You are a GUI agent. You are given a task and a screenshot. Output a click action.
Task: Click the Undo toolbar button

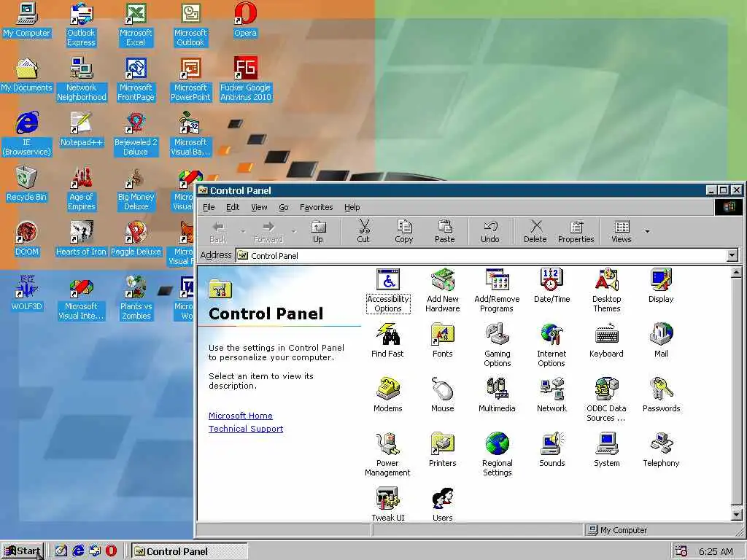pos(489,231)
